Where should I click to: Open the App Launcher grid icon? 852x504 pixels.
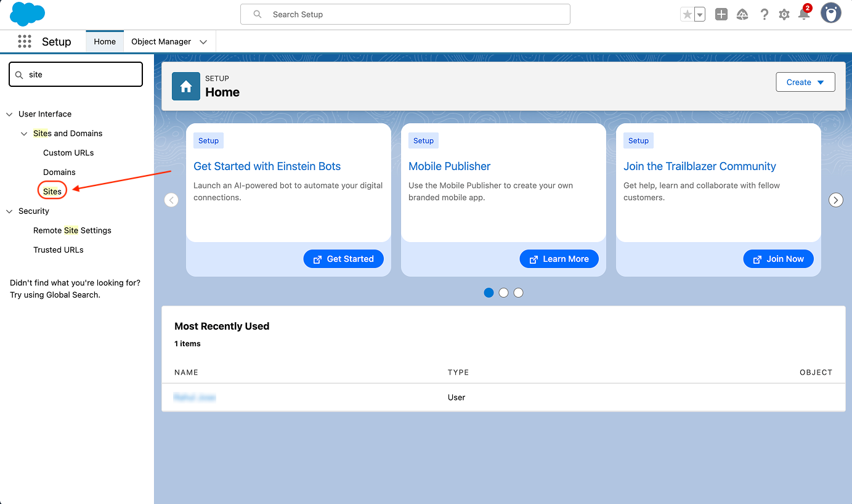pyautogui.click(x=25, y=42)
